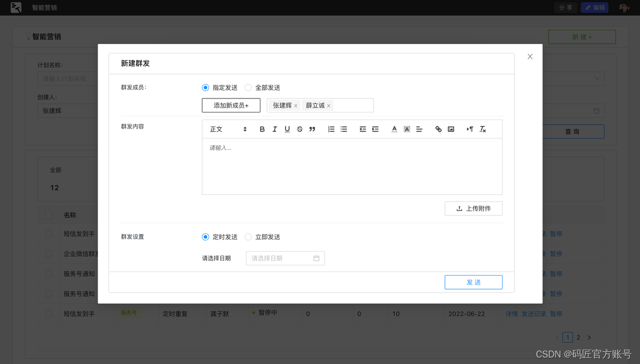Choose 立即发送 for sending setting
The height and width of the screenshot is (364, 640).
[x=248, y=236]
